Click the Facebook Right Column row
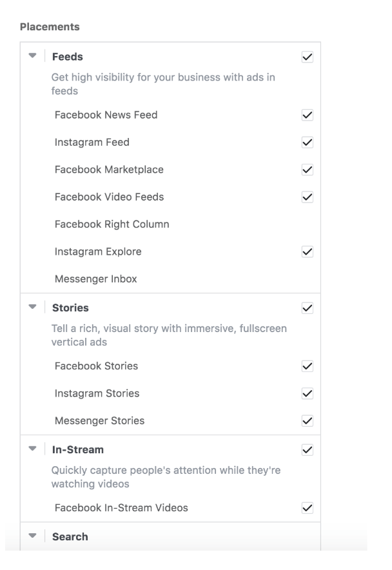392x570 pixels. [112, 224]
